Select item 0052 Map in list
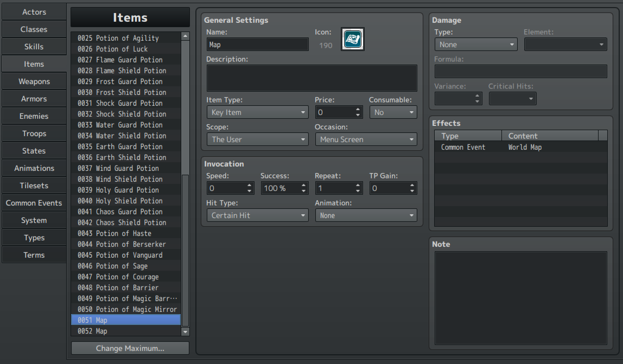Image resolution: width=623 pixels, height=364 pixels. click(x=126, y=331)
